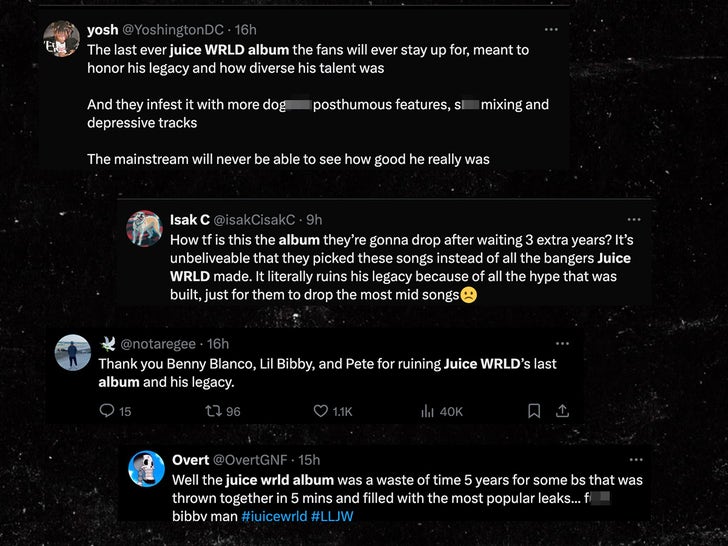The image size is (728, 546).
Task: Click the @notaregee profile avatar
Action: (73, 352)
